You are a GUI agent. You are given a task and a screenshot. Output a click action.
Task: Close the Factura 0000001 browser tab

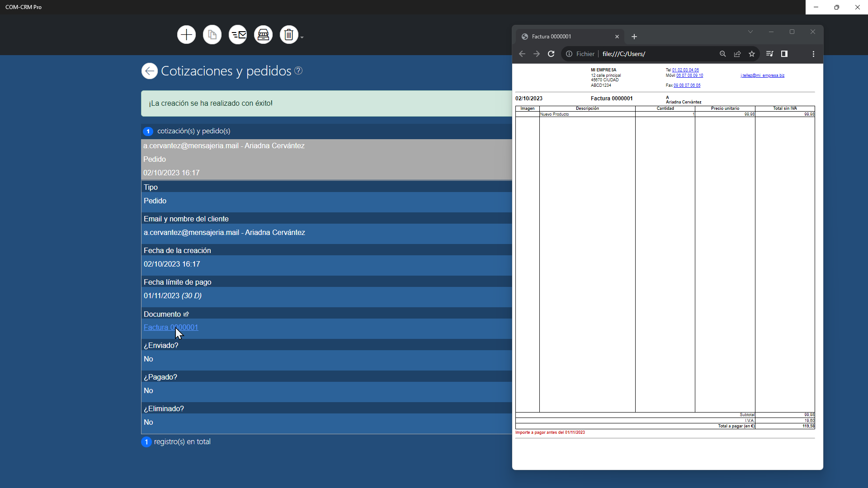(x=617, y=37)
